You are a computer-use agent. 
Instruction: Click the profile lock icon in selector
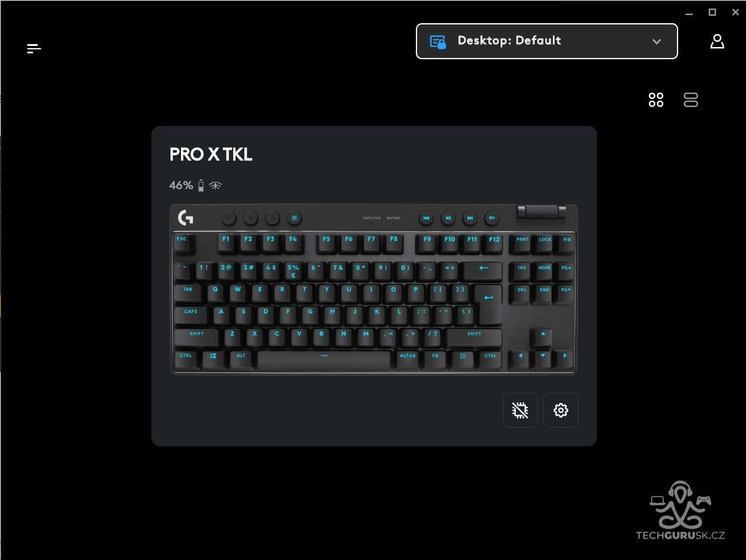pyautogui.click(x=438, y=42)
